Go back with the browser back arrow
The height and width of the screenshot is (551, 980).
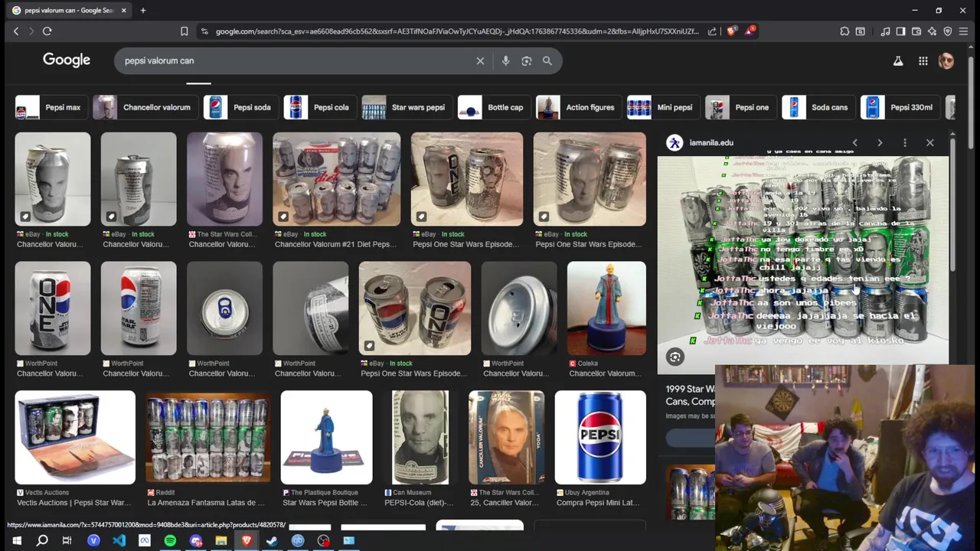16,31
